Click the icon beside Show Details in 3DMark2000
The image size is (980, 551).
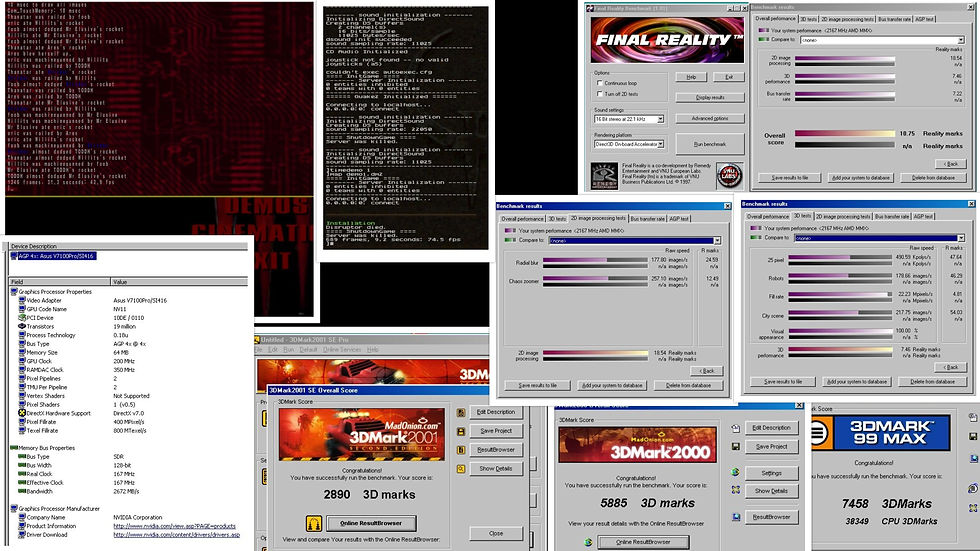click(x=736, y=490)
